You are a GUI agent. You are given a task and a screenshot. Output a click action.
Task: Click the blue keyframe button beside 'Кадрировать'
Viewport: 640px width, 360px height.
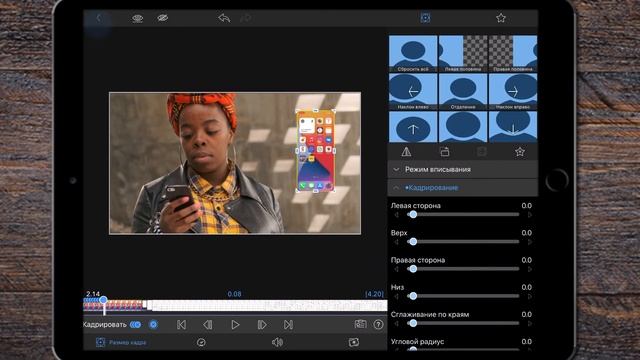click(153, 324)
